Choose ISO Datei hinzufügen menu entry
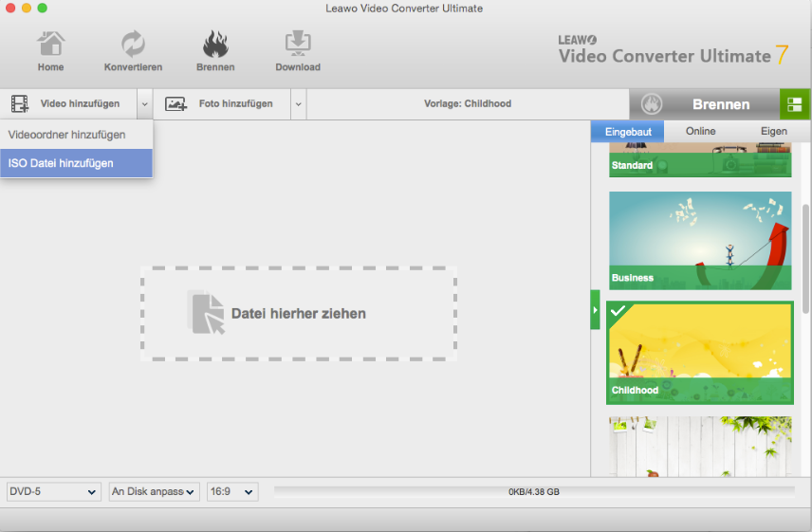The image size is (812, 532). point(77,163)
